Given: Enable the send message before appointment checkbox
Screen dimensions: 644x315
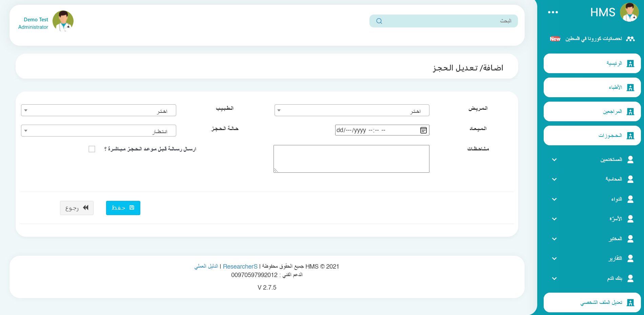Looking at the screenshot, I should pyautogui.click(x=92, y=149).
